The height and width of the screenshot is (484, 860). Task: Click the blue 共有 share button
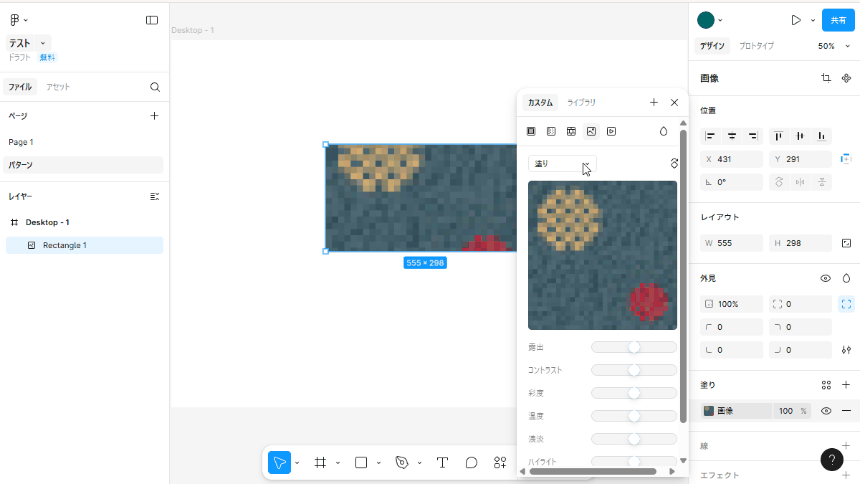(838, 20)
